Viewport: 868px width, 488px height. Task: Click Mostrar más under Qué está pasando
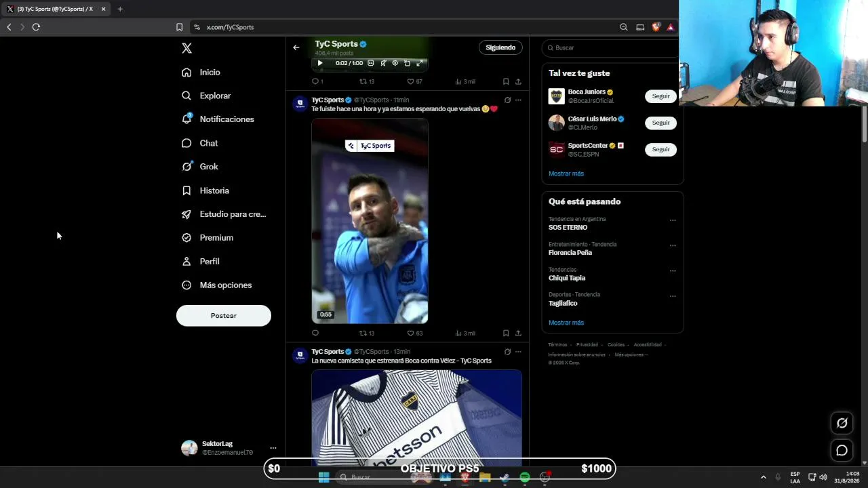coord(566,323)
